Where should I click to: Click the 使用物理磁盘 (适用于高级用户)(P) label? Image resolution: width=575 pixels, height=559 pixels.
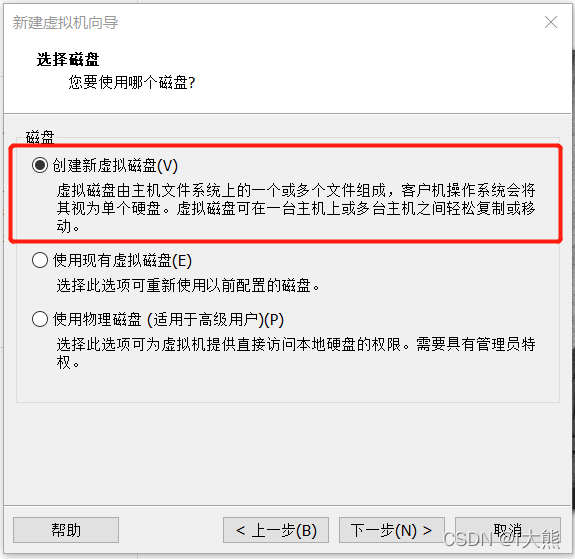(168, 319)
